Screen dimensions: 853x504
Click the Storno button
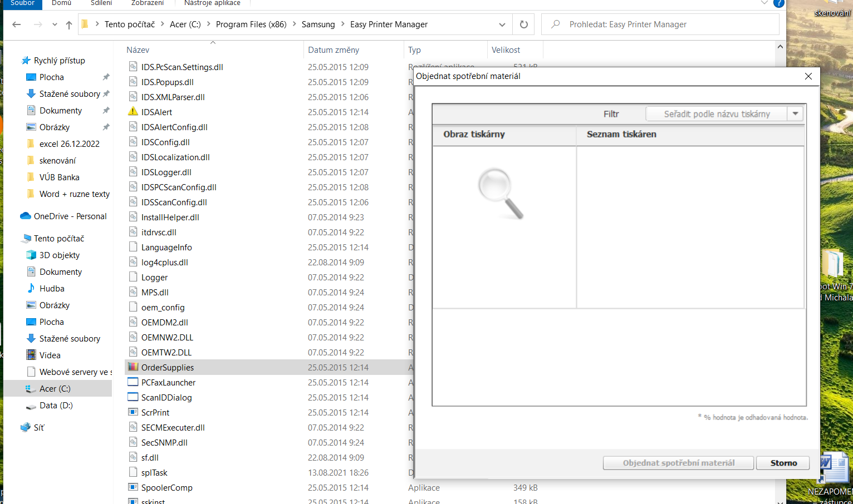point(783,463)
